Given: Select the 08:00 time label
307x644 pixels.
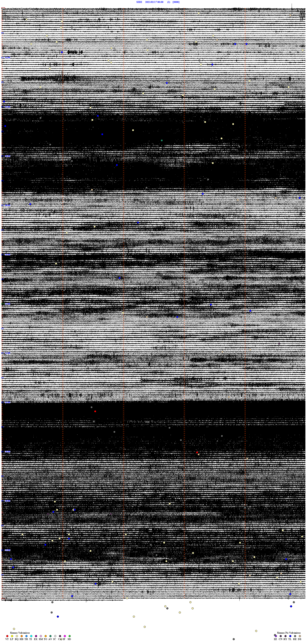Looking at the screenshot, I should point(8,205).
